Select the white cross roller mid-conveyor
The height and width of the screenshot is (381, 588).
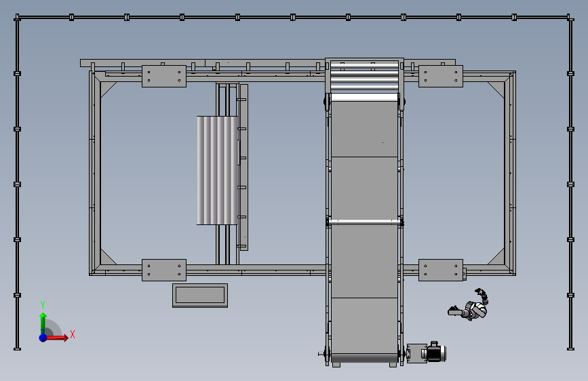pos(364,222)
